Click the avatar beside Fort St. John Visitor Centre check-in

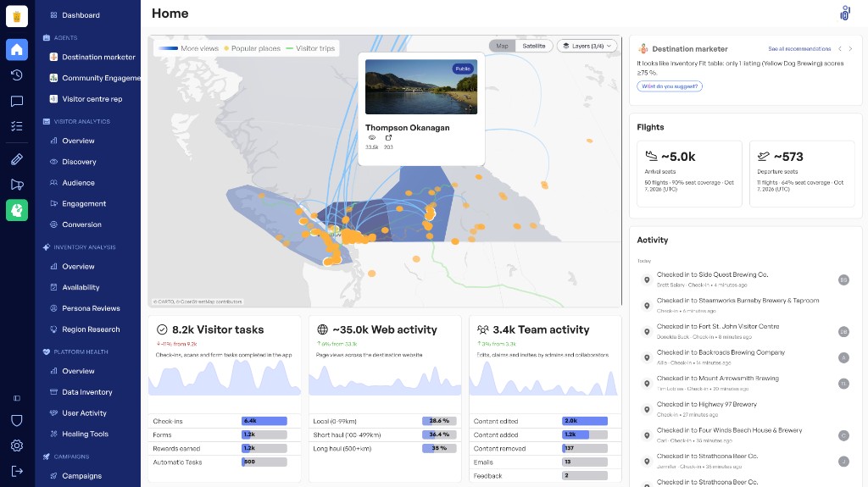coord(843,331)
